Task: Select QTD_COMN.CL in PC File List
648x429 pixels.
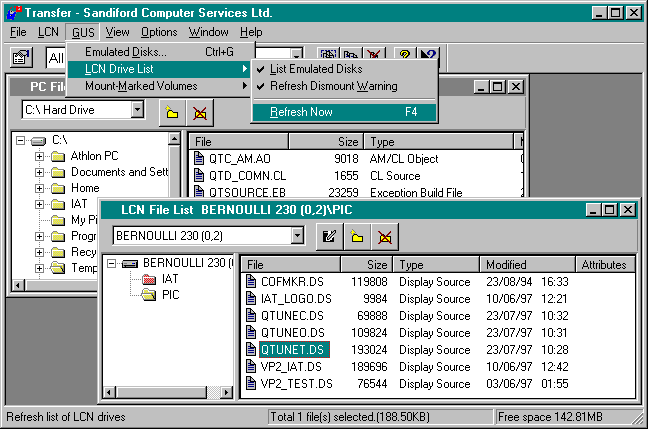Action: (x=247, y=176)
